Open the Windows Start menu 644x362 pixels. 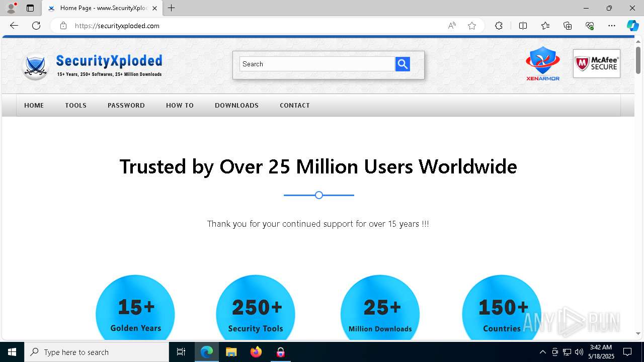coord(12,352)
